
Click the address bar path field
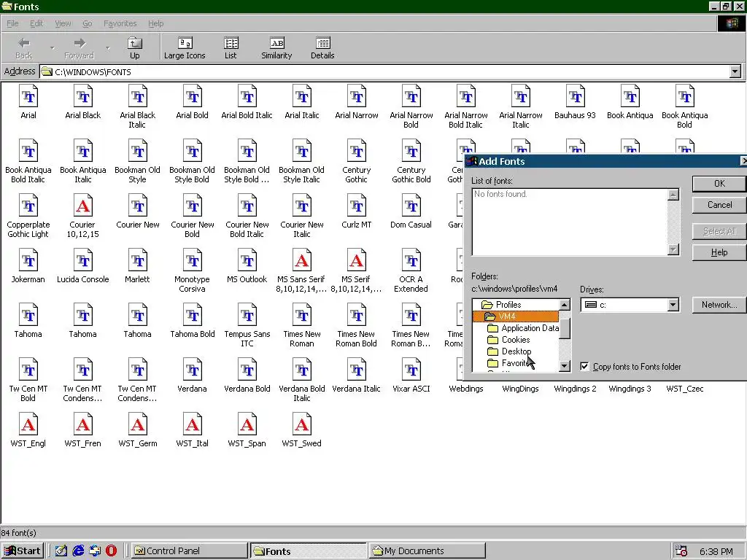click(x=385, y=72)
